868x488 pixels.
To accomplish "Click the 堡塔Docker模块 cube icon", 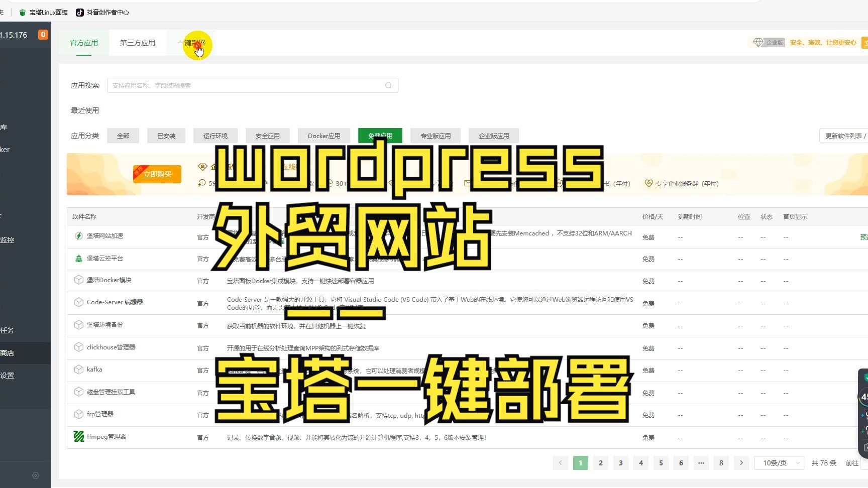I will coord(79,280).
